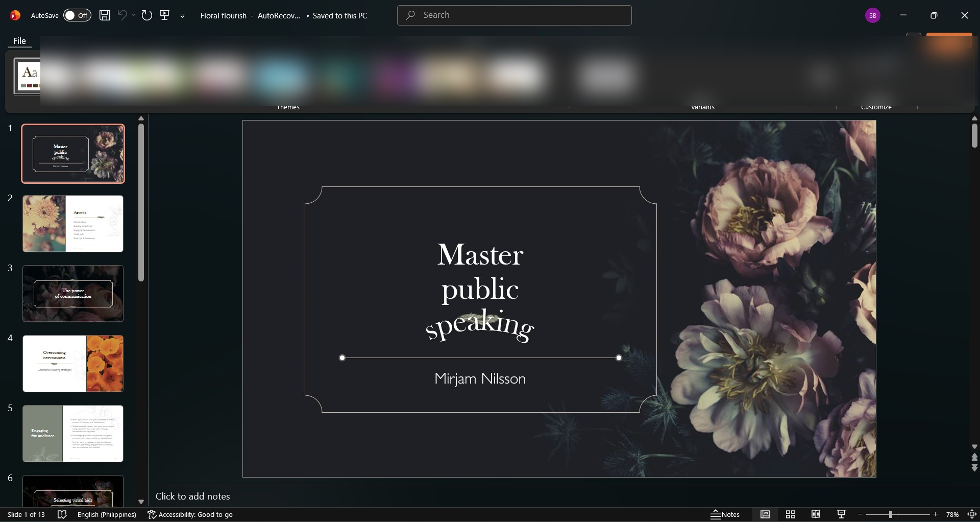Start presentation from beginning icon
The height and width of the screenshot is (522, 980).
click(165, 15)
